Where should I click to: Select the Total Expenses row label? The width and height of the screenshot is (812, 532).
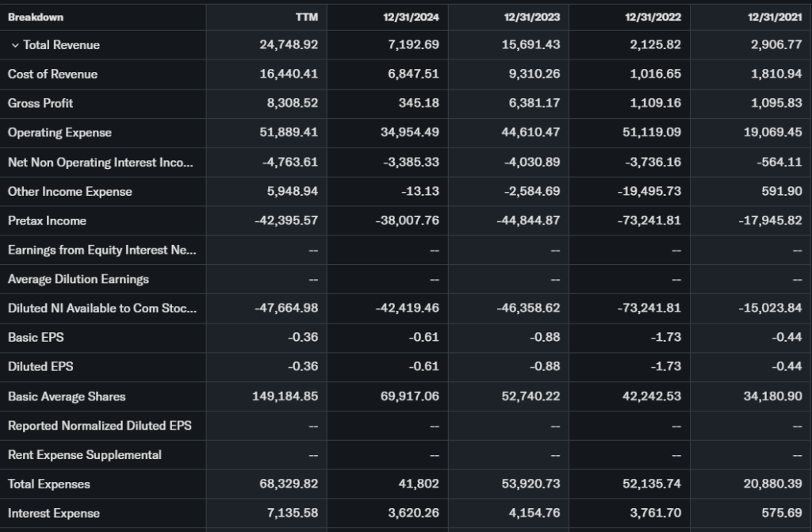coord(49,484)
